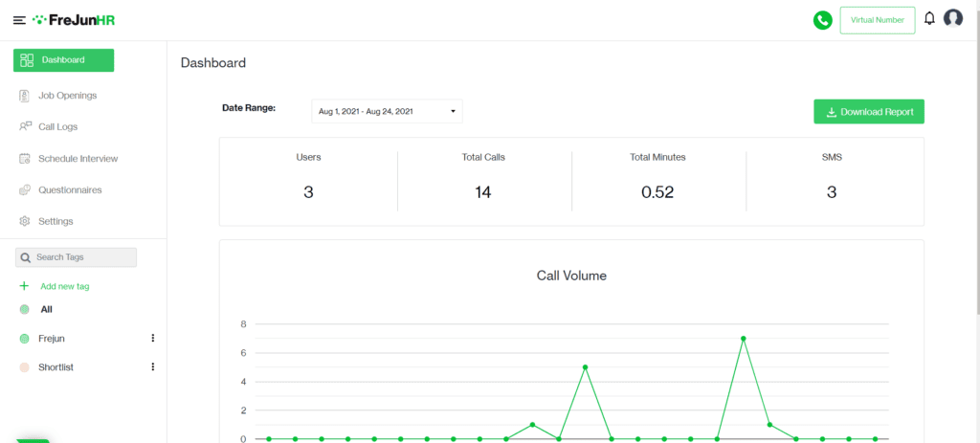Click the plus icon for new tag
Image resolution: width=980 pixels, height=443 pixels.
(x=24, y=286)
